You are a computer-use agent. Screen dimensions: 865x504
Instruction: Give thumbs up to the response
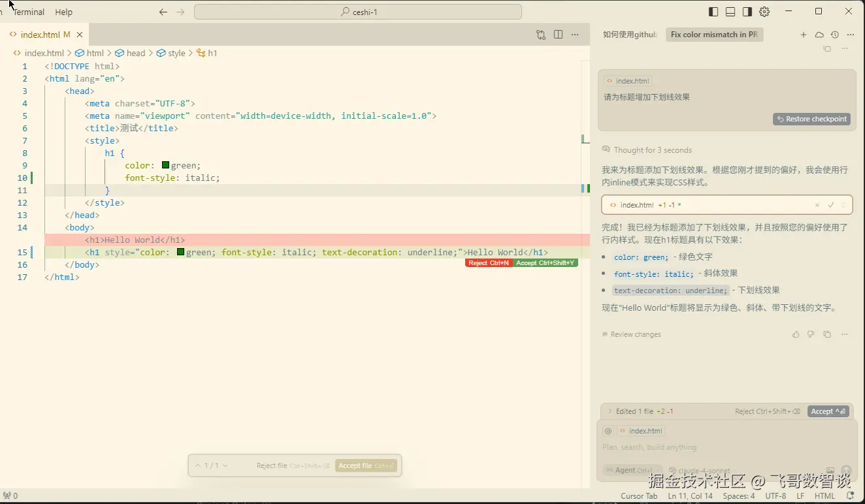[x=796, y=334]
